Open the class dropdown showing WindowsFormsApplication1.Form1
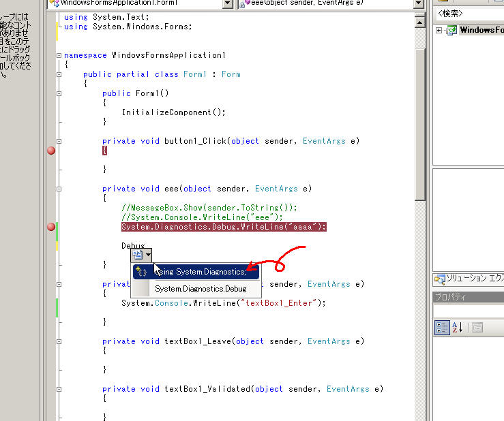 (x=228, y=3)
